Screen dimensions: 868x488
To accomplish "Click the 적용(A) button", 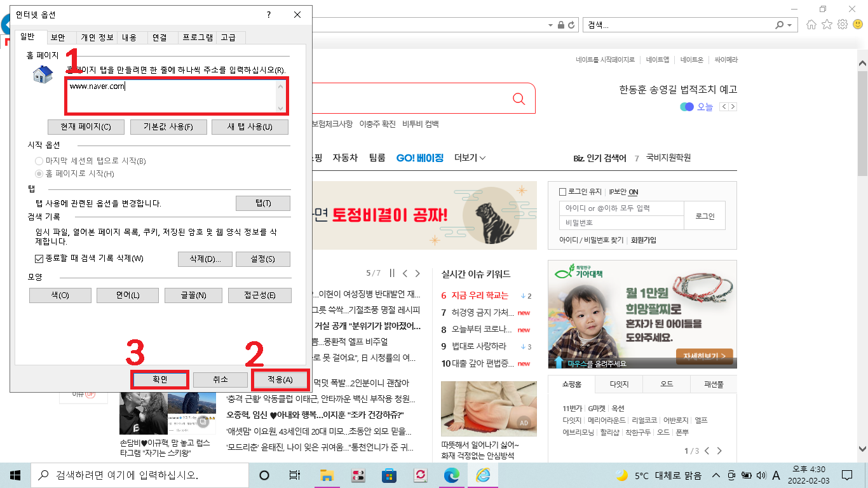I will point(280,379).
